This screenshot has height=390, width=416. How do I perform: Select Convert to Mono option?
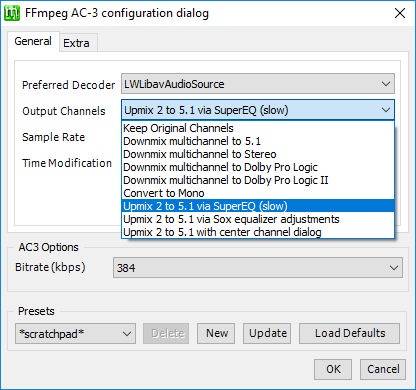(258, 193)
